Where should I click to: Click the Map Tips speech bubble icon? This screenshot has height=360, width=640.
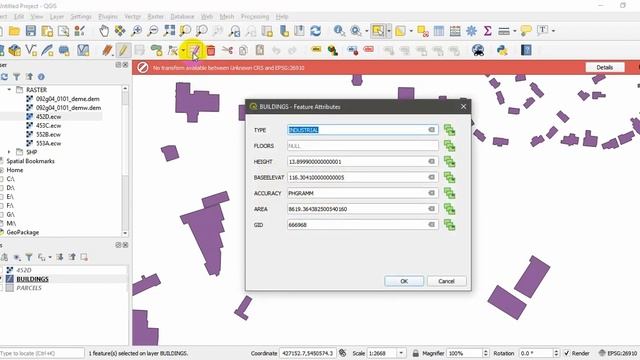pyautogui.click(x=526, y=31)
